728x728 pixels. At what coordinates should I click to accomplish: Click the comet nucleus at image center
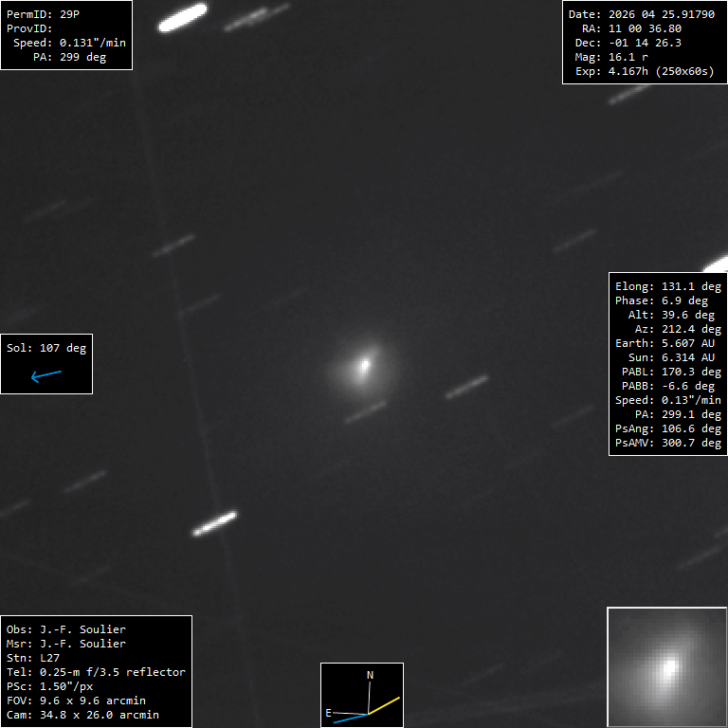(x=364, y=364)
